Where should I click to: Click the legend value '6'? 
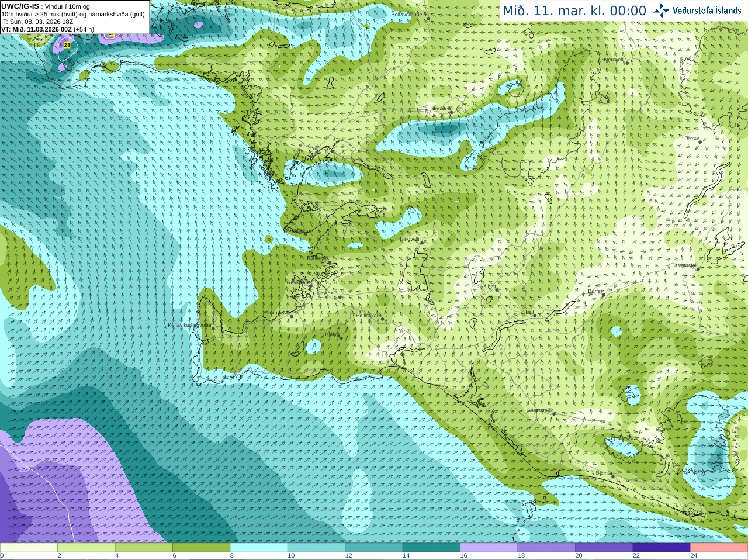point(175,556)
